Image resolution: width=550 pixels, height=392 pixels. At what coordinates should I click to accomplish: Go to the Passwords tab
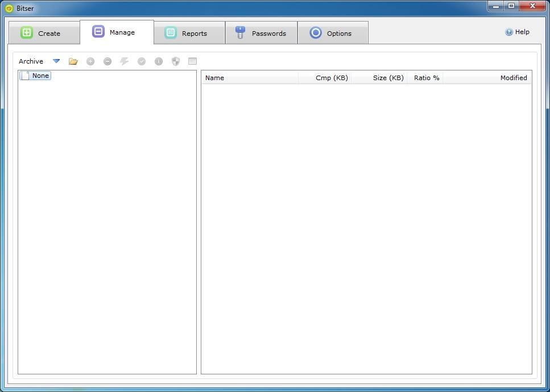click(262, 32)
